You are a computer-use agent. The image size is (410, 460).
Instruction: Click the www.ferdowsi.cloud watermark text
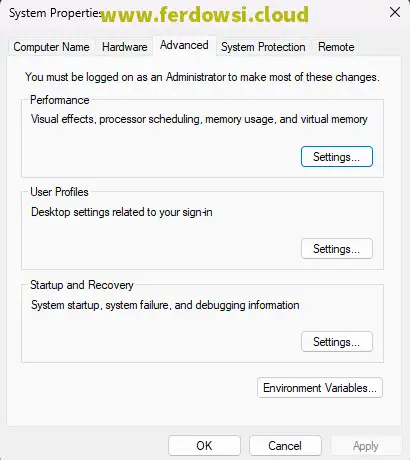pos(205,15)
